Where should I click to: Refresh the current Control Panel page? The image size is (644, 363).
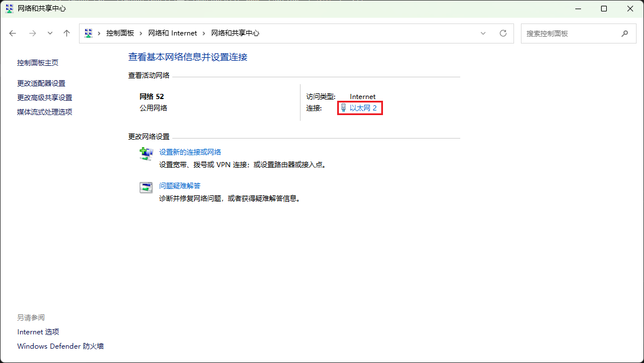click(x=503, y=33)
